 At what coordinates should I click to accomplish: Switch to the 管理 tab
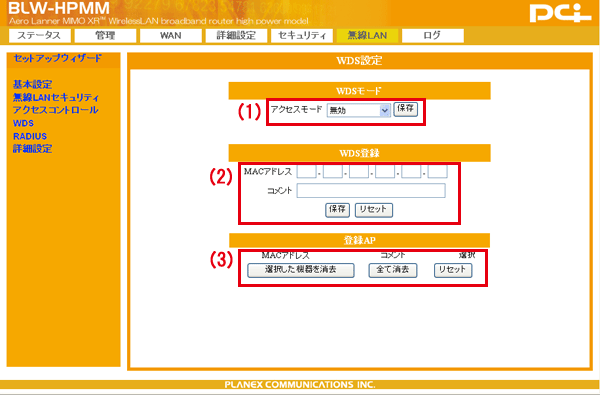[105, 36]
